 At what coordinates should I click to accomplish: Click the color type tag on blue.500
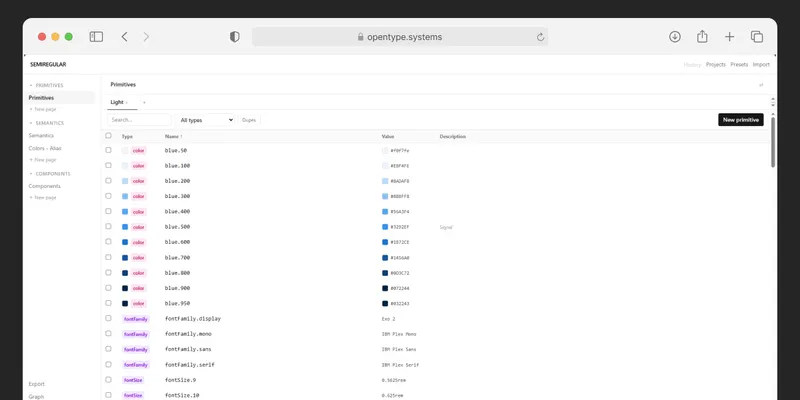click(x=139, y=227)
